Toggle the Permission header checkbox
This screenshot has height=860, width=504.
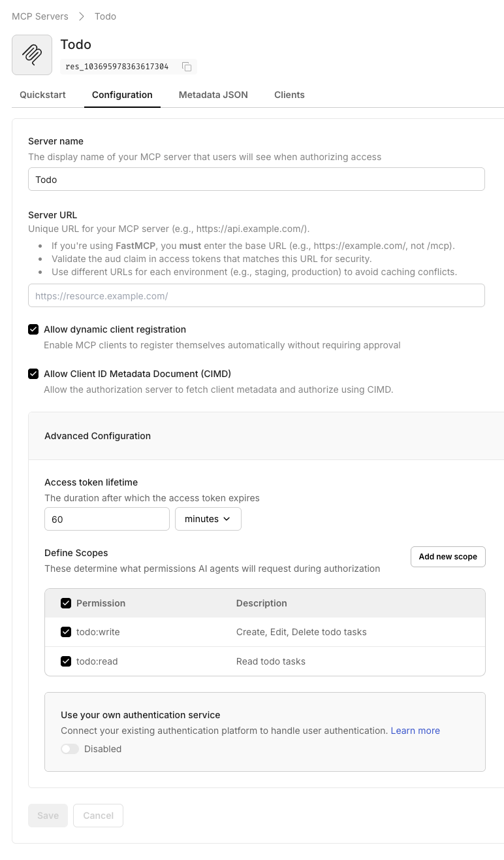pos(66,603)
